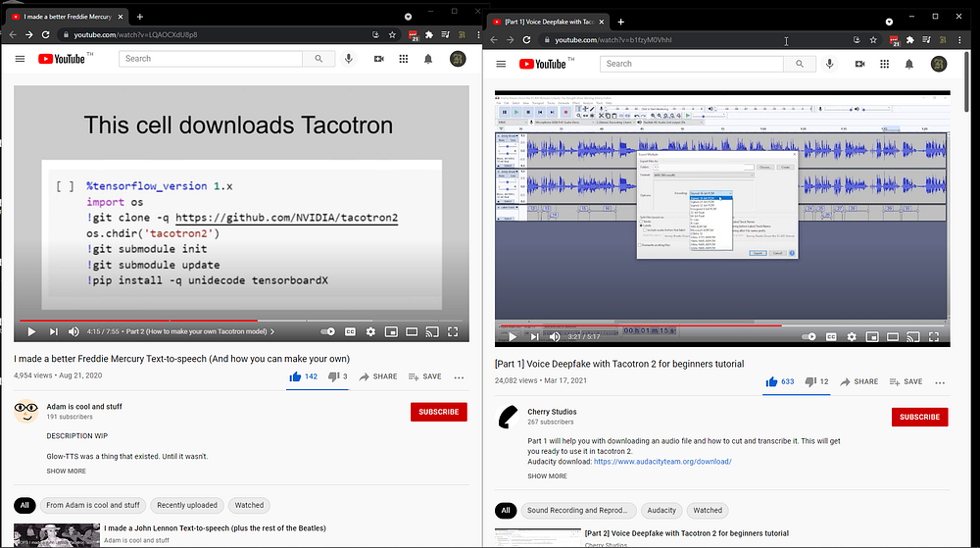Open account avatar menu in left window

(458, 59)
